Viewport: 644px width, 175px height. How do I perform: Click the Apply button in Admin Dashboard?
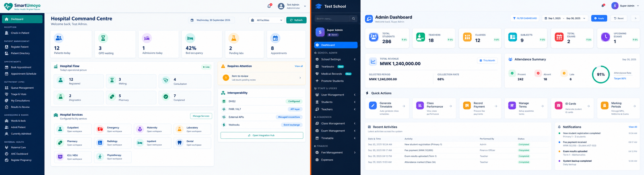599,18
